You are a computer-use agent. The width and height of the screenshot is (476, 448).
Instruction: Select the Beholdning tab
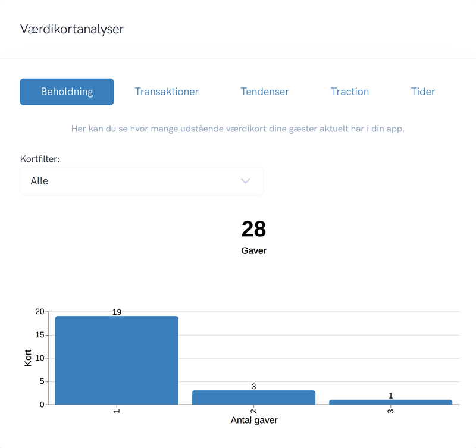(x=67, y=92)
